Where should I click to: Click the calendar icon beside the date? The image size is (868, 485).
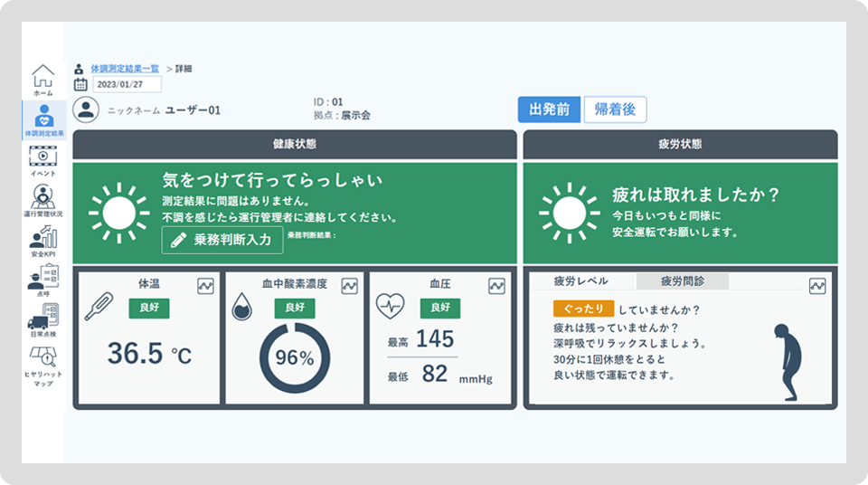point(80,84)
